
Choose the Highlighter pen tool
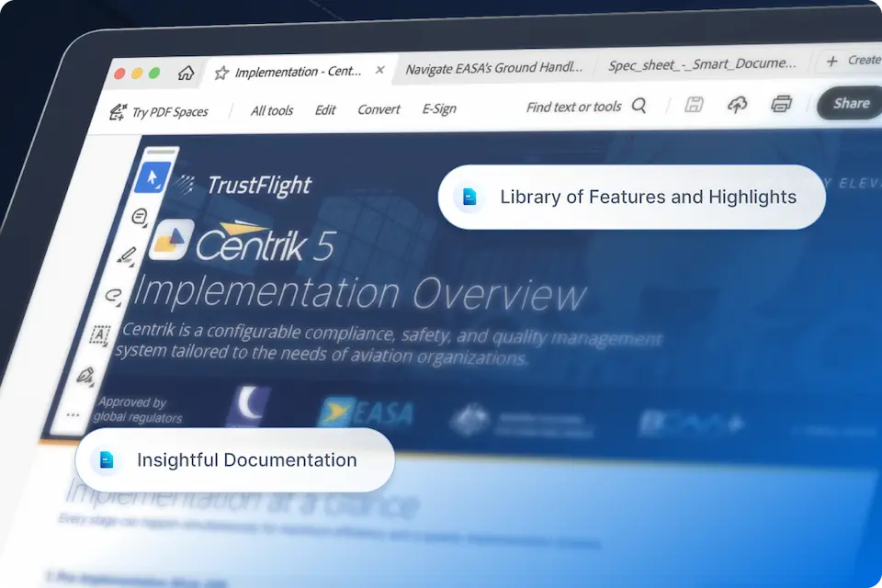point(128,255)
